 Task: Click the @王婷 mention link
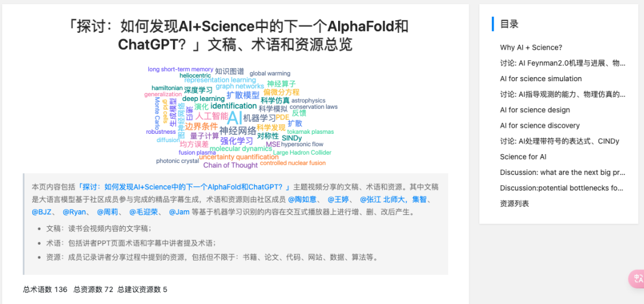click(339, 199)
